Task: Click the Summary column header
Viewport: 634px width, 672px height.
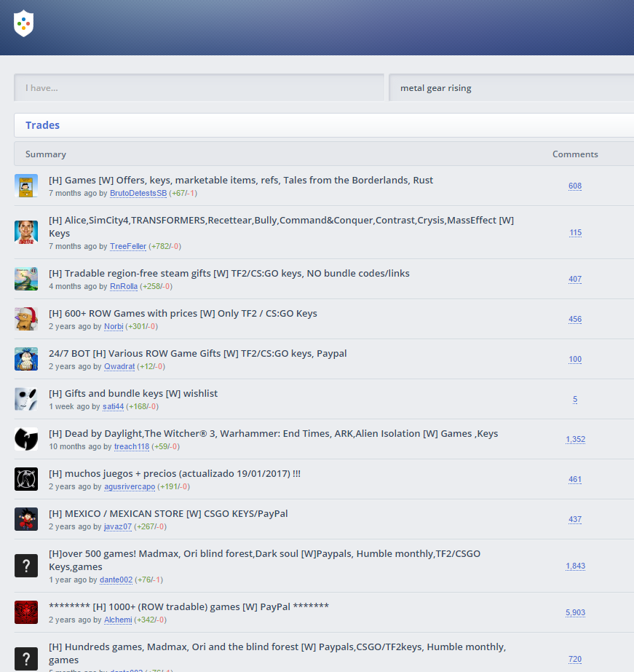Action: pos(46,154)
